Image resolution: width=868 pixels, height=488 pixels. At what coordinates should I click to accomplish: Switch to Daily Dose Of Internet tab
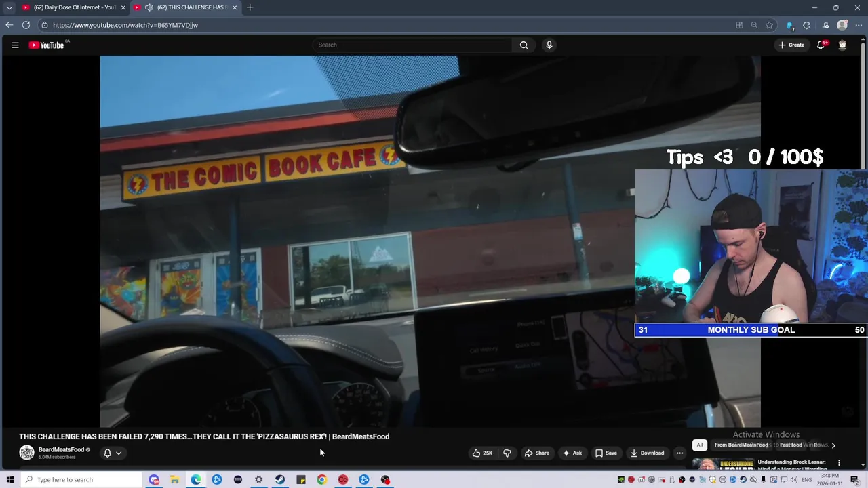pyautogui.click(x=75, y=7)
